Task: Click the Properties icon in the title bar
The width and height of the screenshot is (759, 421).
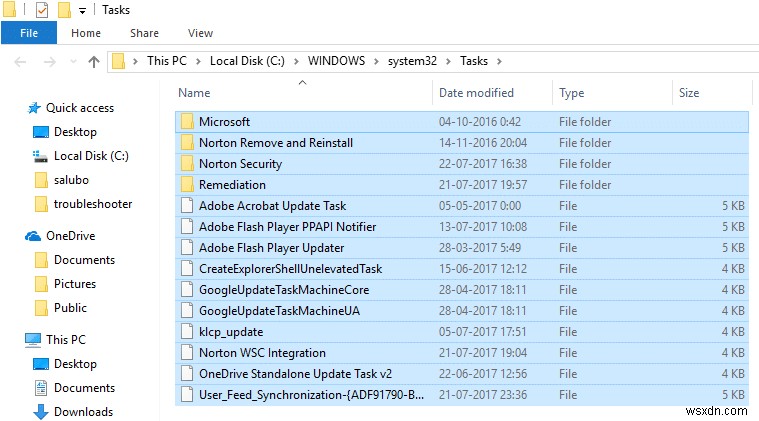Action: point(42,10)
